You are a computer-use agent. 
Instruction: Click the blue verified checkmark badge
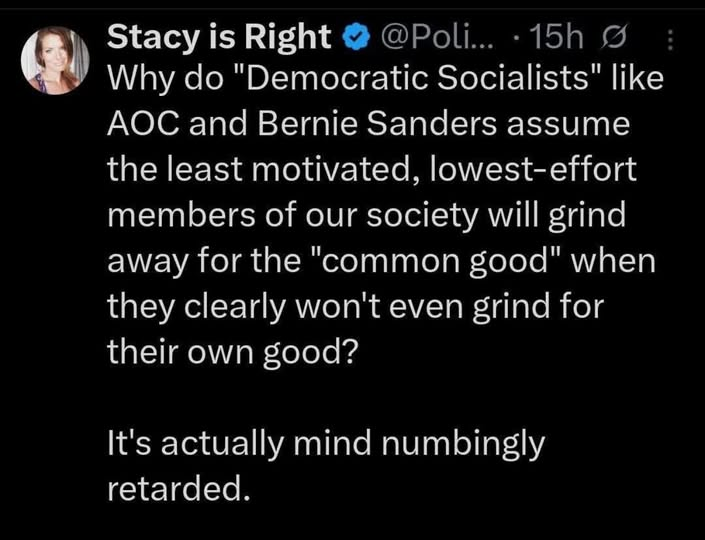tap(352, 37)
